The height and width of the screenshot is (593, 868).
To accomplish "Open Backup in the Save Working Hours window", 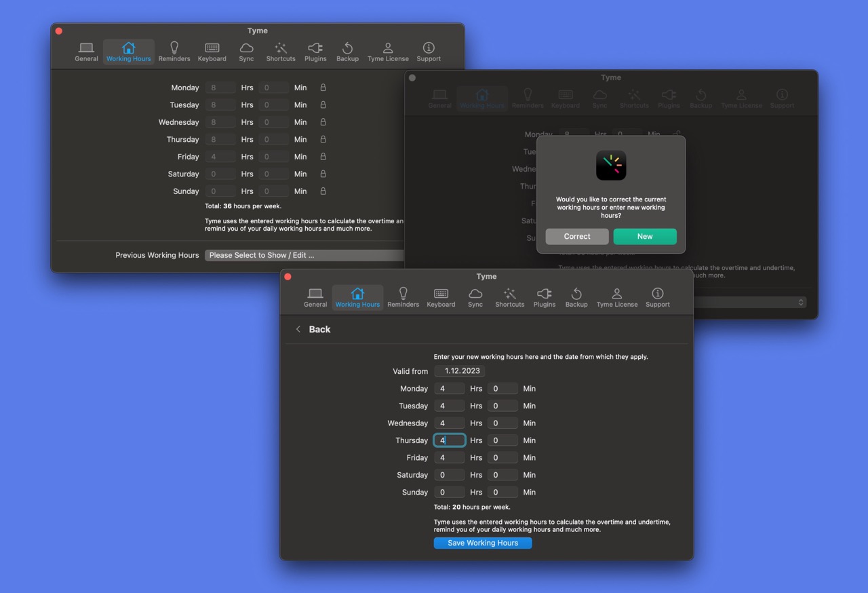I will (576, 297).
